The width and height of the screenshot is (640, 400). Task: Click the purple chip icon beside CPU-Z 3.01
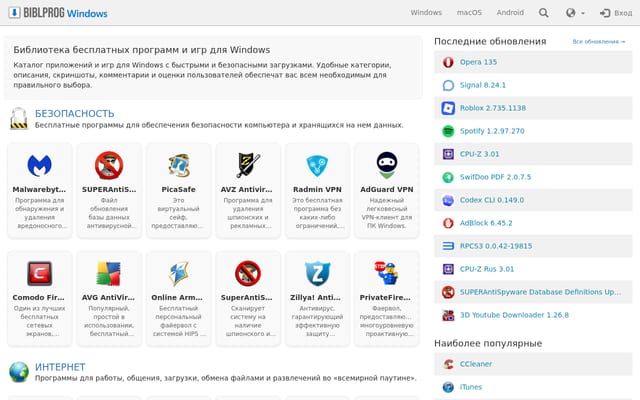coord(448,154)
